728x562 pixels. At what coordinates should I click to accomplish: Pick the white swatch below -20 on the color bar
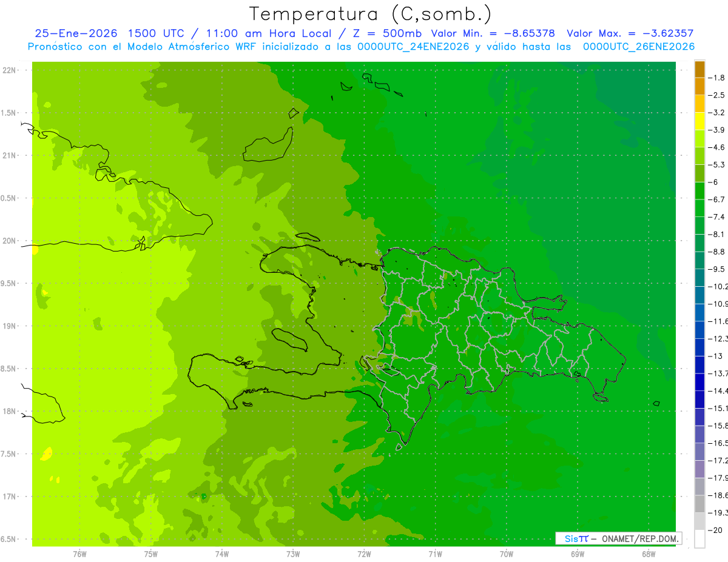point(699,538)
